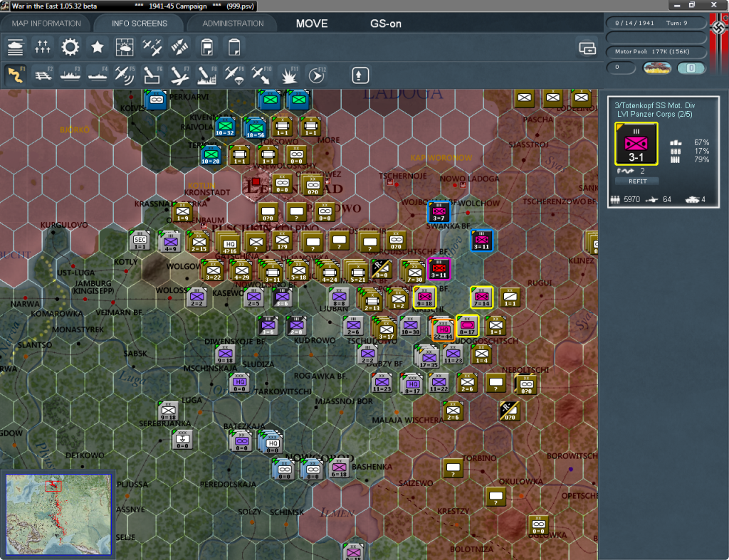
Task: Click the MOVE mode label
Action: tap(312, 23)
